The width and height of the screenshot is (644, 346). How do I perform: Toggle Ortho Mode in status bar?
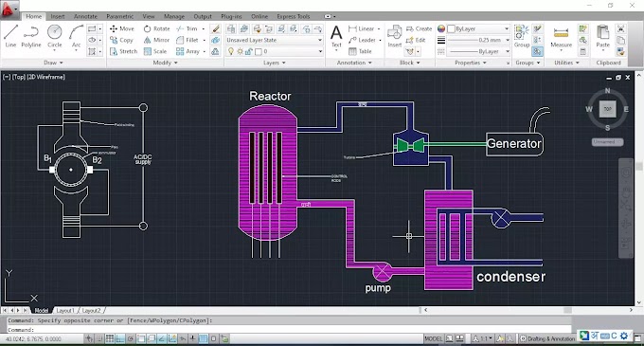120,338
